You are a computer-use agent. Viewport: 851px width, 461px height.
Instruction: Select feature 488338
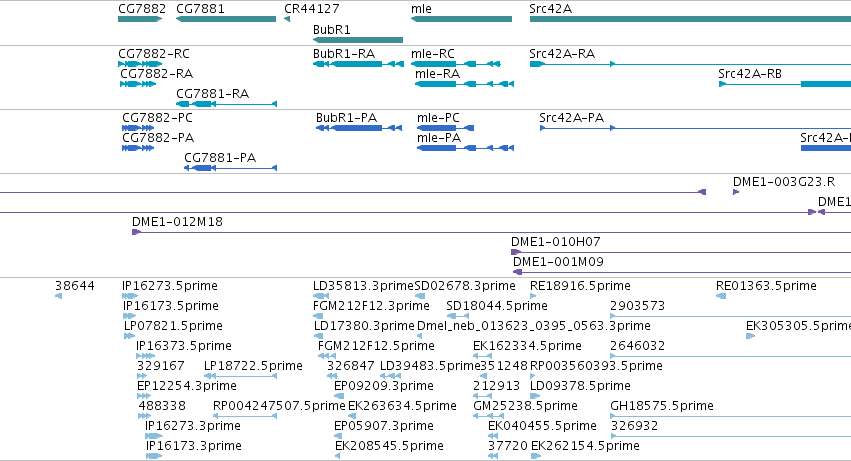coord(162,407)
